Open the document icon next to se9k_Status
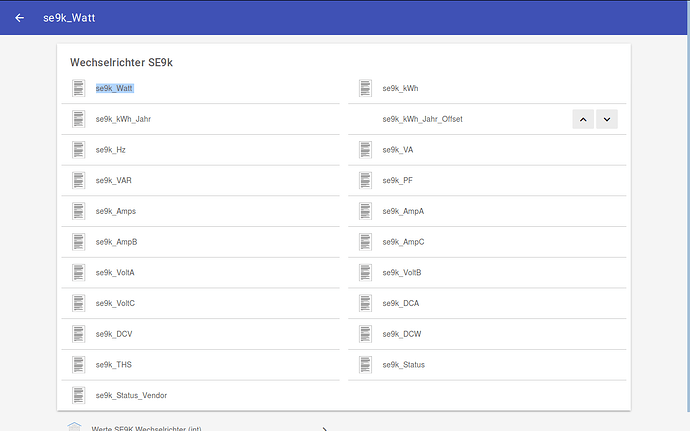 (365, 365)
